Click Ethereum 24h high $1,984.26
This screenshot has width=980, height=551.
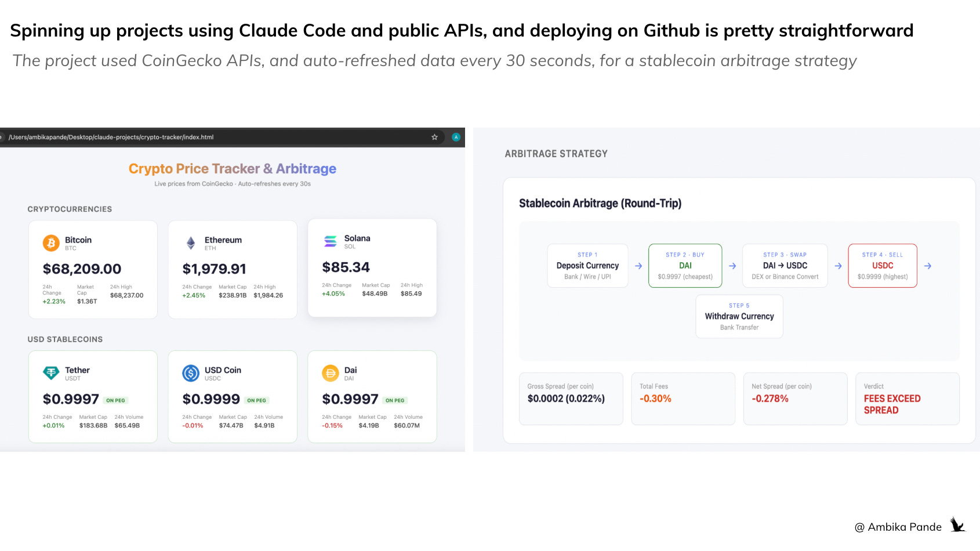268,295
